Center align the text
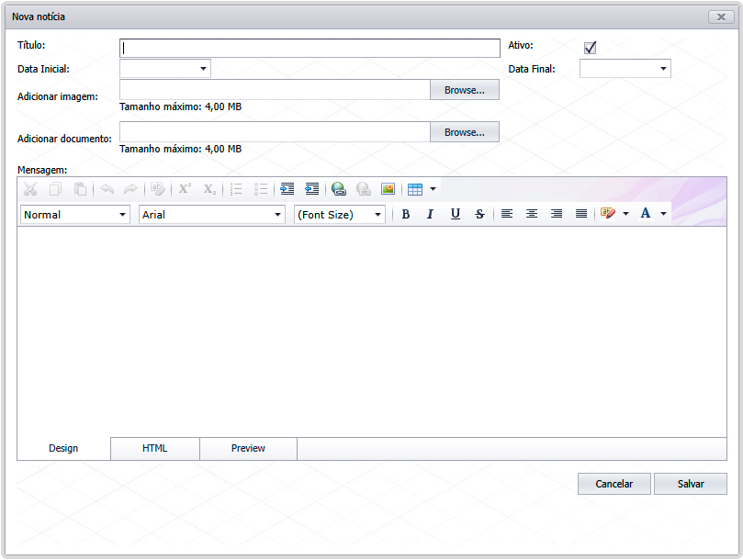The image size is (743, 560). pyautogui.click(x=532, y=214)
